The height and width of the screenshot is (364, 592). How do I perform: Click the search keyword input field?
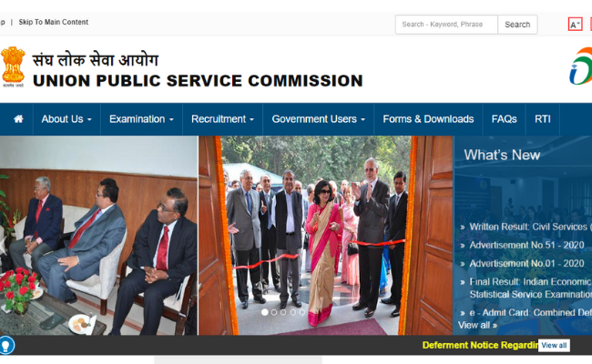click(446, 25)
